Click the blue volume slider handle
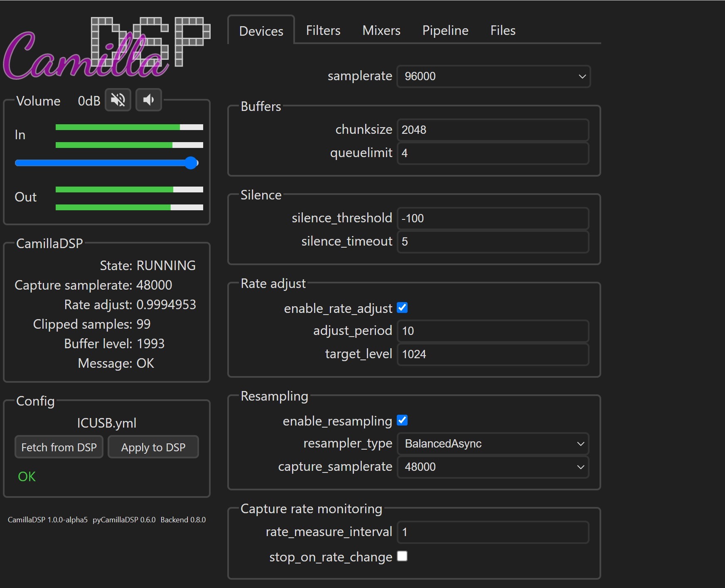The image size is (725, 588). [x=191, y=163]
